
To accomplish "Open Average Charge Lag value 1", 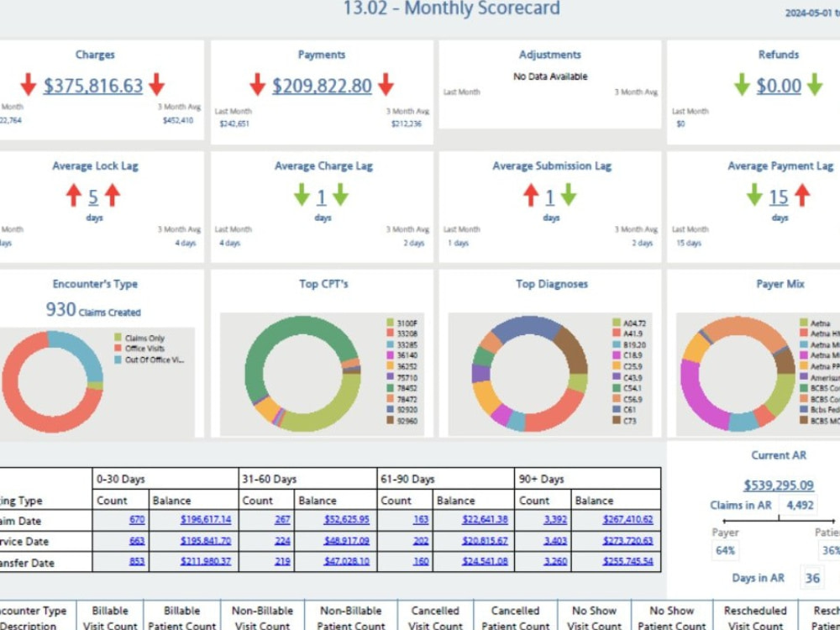I will click(322, 197).
